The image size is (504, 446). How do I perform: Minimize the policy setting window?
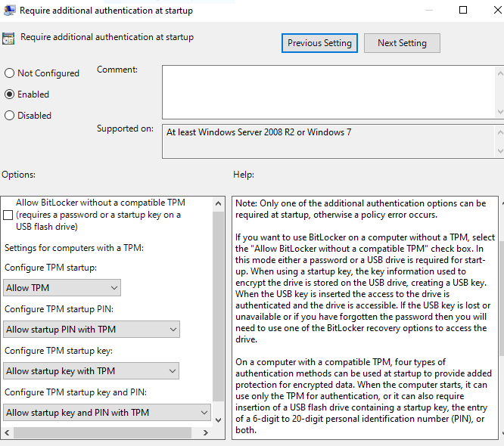click(429, 11)
